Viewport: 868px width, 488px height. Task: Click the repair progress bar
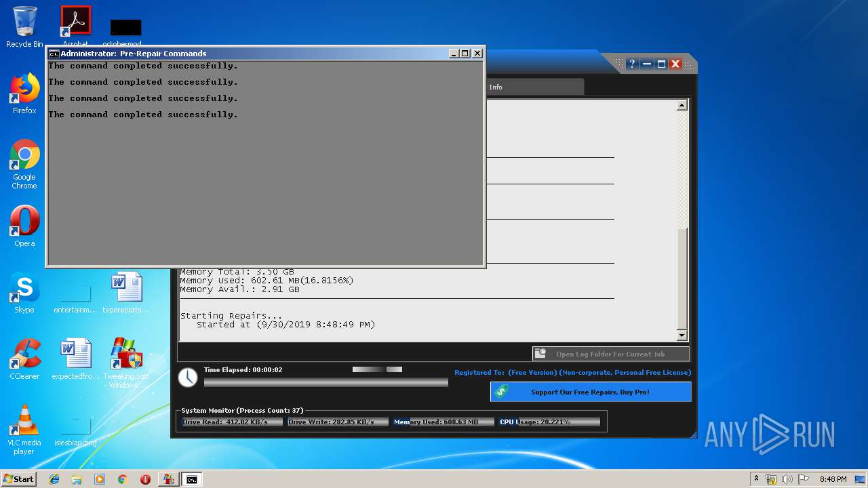[326, 382]
